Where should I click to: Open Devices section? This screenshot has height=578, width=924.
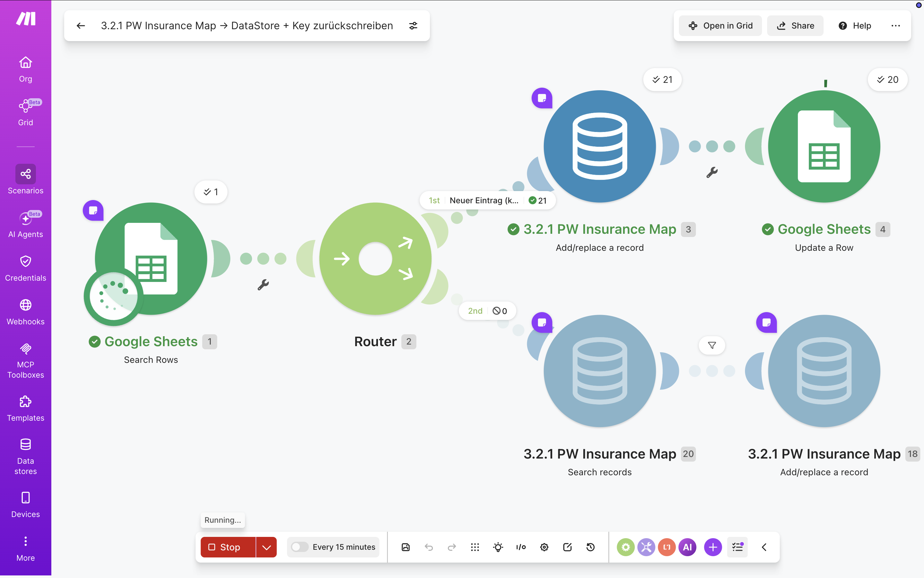[26, 504]
